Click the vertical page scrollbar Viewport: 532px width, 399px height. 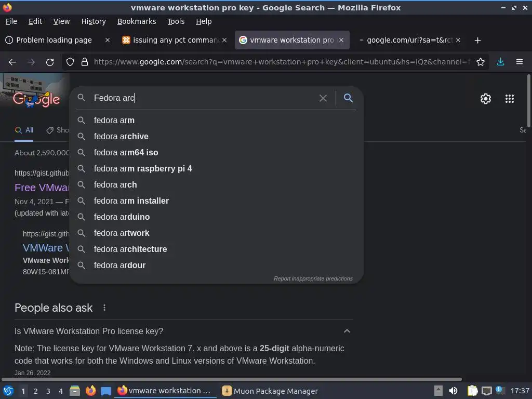(x=529, y=101)
